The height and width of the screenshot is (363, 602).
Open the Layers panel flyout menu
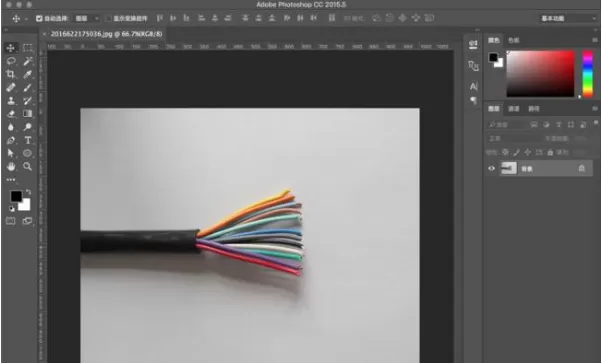click(594, 109)
